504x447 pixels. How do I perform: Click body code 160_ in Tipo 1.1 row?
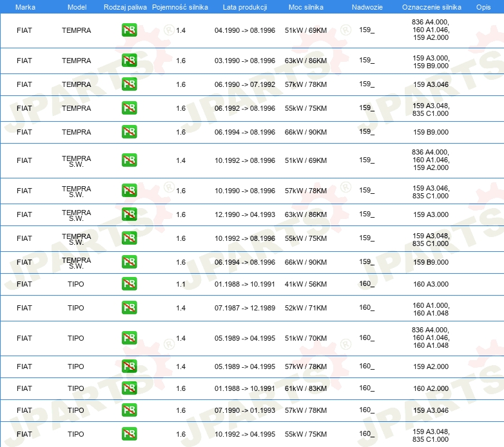(367, 284)
